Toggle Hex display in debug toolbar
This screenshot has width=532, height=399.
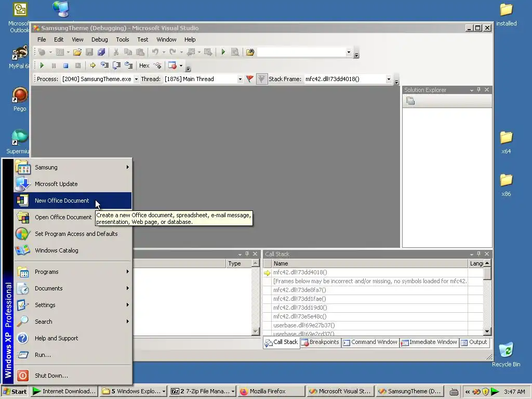point(144,65)
